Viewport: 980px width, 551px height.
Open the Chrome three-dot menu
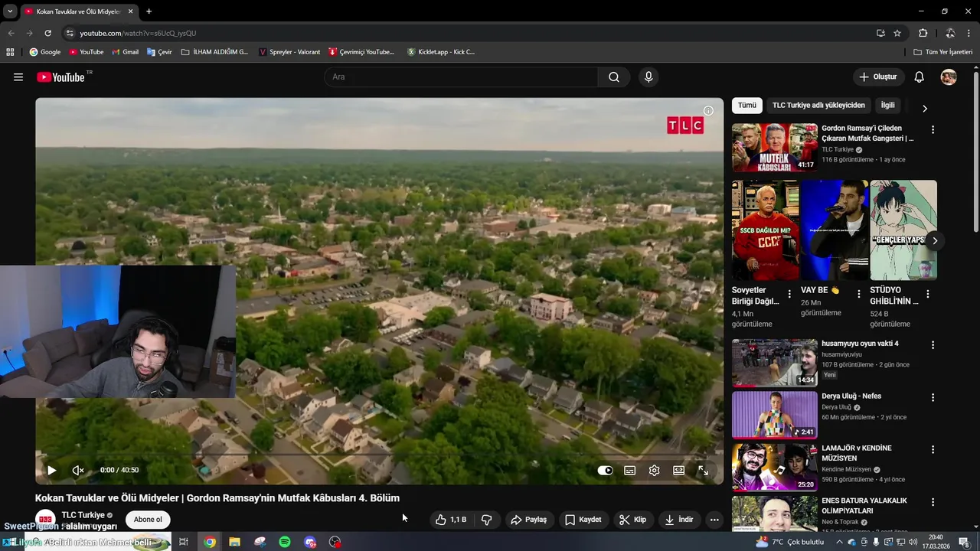pos(969,33)
